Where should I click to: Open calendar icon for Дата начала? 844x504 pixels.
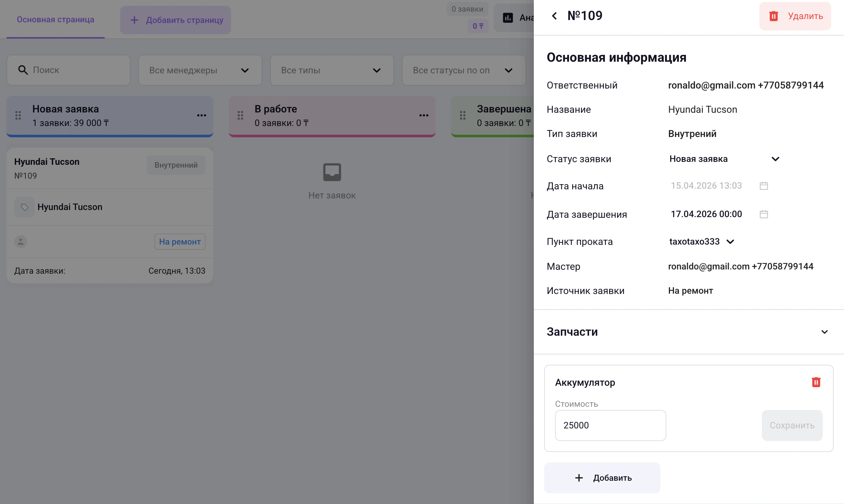point(764,186)
